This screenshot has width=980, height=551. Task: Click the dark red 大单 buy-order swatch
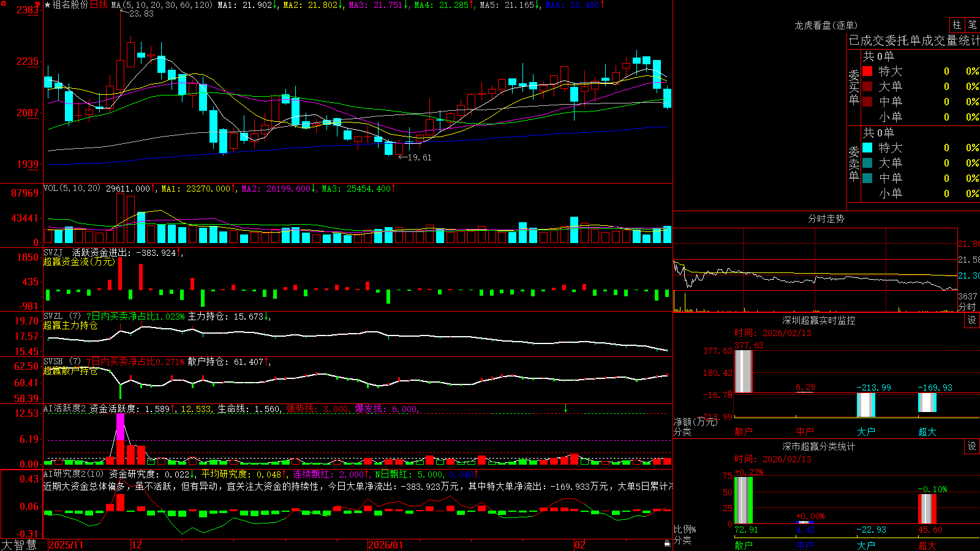(x=867, y=86)
